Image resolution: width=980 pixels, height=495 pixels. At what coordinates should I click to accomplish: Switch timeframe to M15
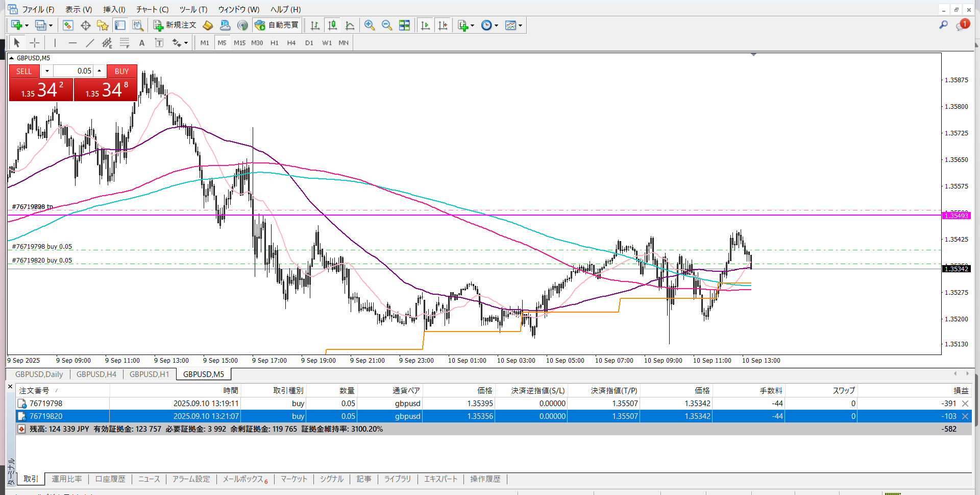coord(239,43)
